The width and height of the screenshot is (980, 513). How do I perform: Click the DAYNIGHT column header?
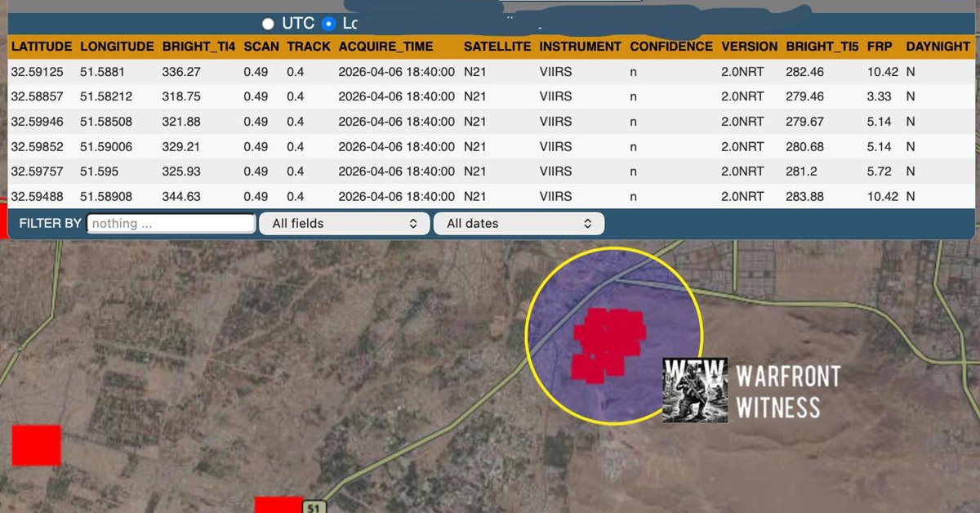[x=938, y=47]
